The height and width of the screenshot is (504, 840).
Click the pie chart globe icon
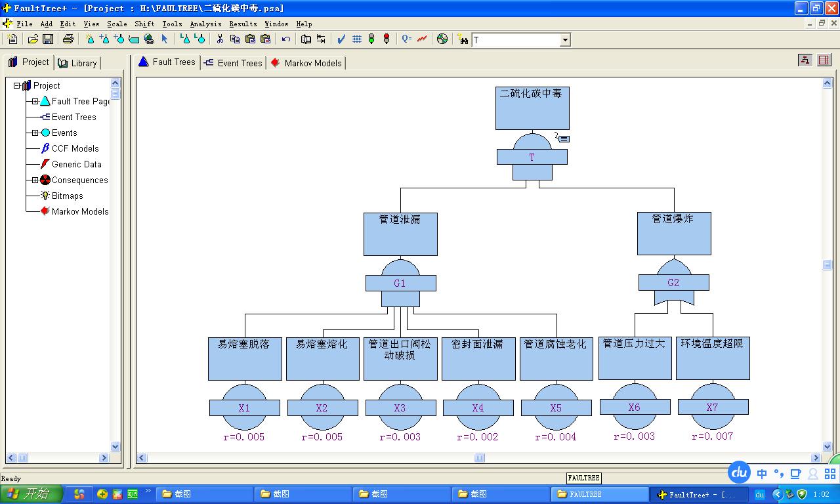pyautogui.click(x=442, y=39)
